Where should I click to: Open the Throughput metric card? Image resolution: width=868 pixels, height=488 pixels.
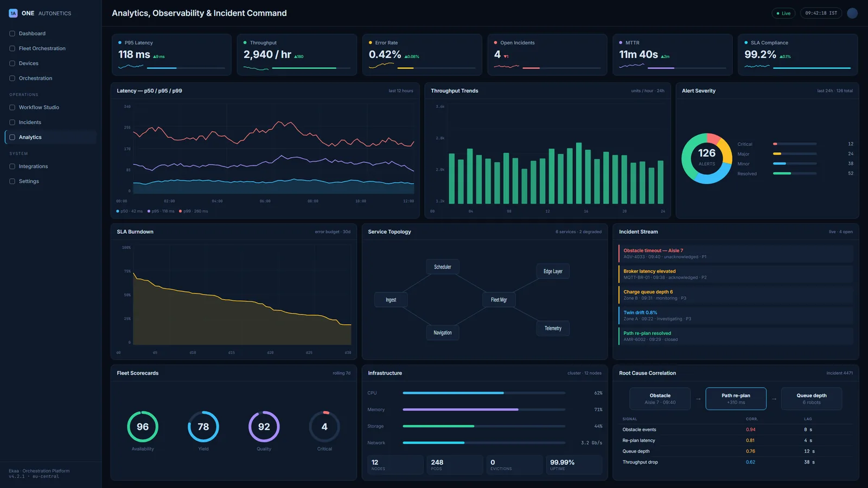pyautogui.click(x=297, y=55)
